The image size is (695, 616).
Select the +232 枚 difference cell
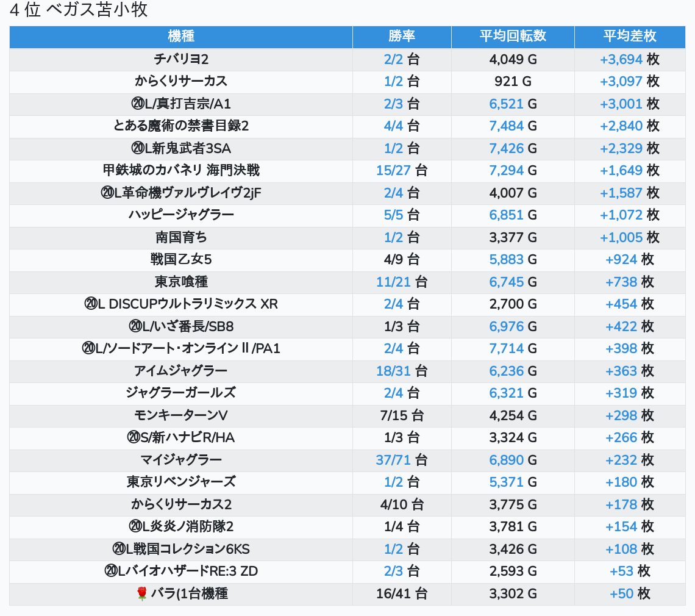pos(630,460)
